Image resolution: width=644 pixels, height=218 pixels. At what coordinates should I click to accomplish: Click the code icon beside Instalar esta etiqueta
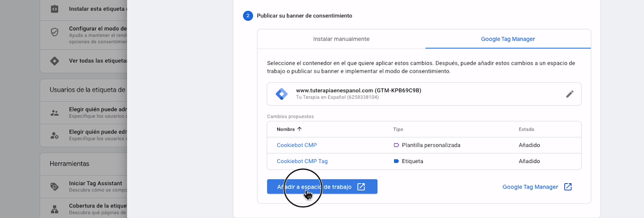click(55, 9)
